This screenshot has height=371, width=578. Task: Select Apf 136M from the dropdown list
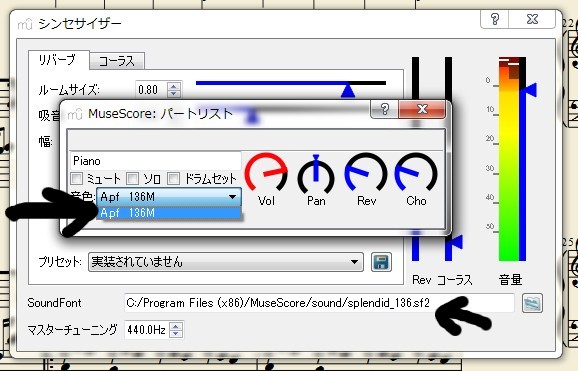click(169, 213)
